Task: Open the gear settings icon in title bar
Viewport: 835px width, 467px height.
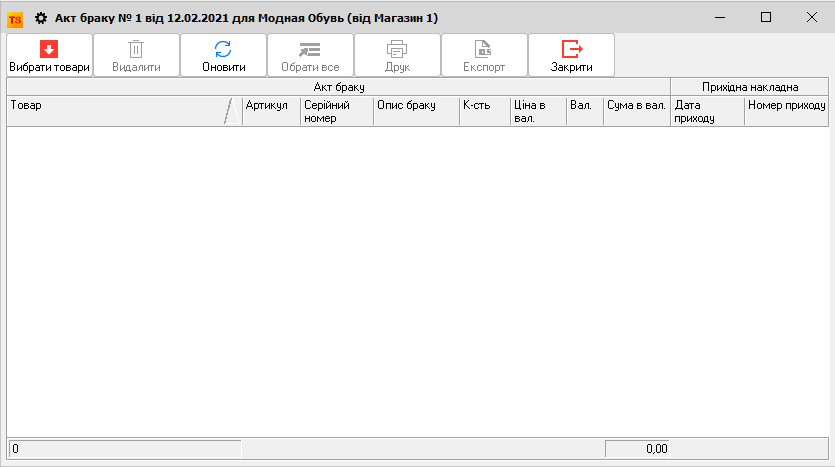Action: click(x=41, y=18)
